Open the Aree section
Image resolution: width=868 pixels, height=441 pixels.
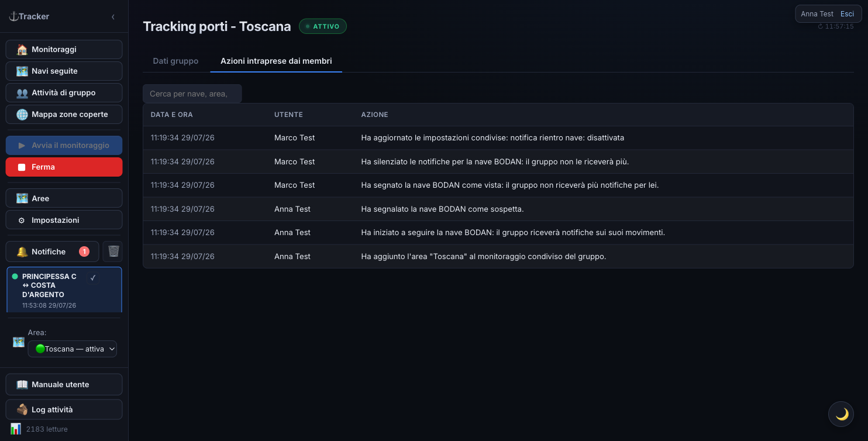[64, 198]
